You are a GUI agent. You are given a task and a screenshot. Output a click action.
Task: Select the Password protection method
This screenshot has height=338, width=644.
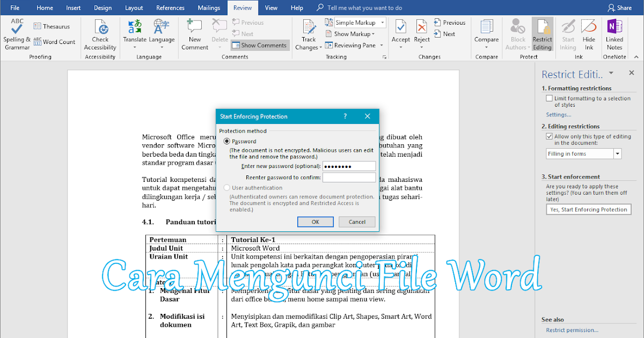click(x=228, y=141)
